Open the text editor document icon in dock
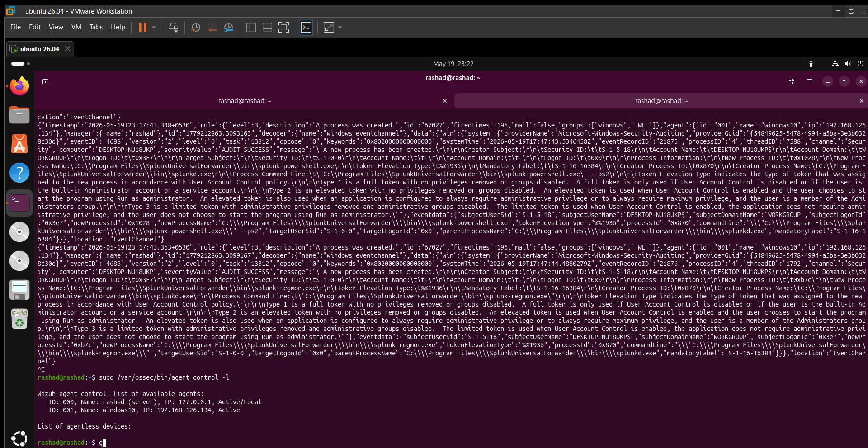 19,290
